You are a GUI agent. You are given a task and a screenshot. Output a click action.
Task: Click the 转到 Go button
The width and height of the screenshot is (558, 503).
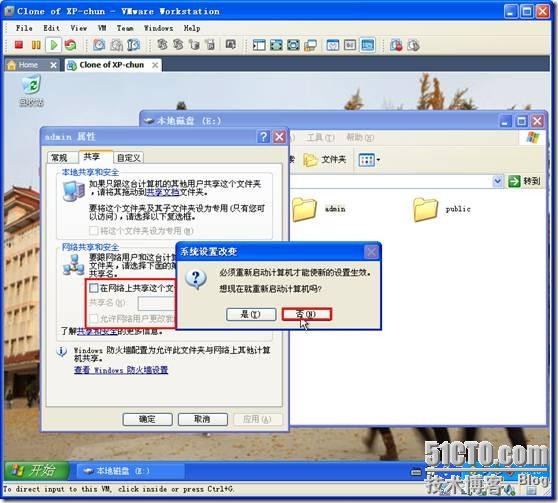pyautogui.click(x=525, y=181)
